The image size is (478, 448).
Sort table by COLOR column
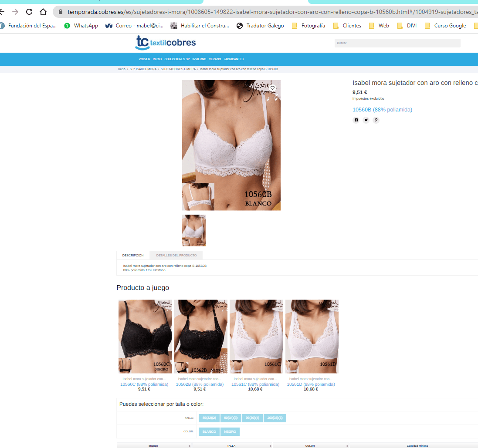311,445
